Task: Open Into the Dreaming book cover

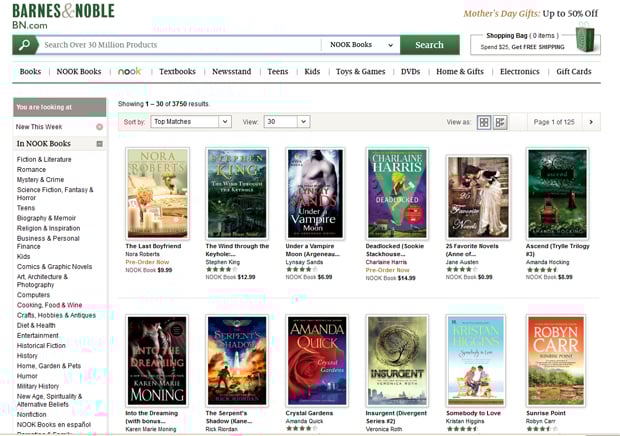Action: (157, 361)
